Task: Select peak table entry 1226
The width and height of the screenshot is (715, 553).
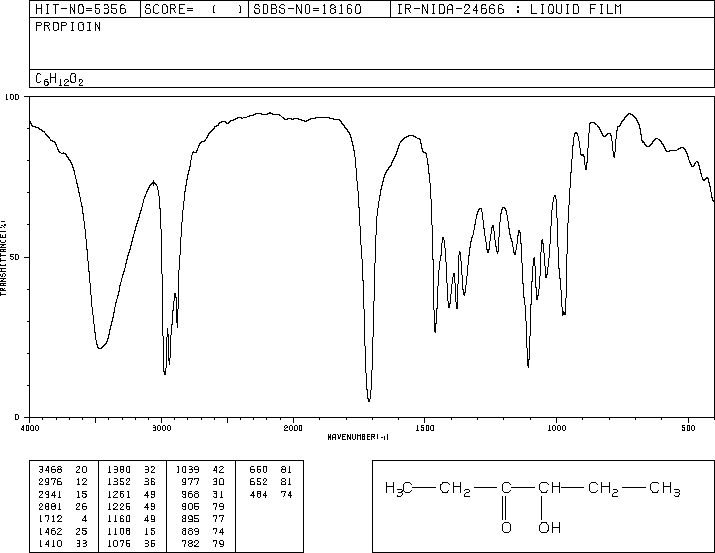Action: (119, 506)
